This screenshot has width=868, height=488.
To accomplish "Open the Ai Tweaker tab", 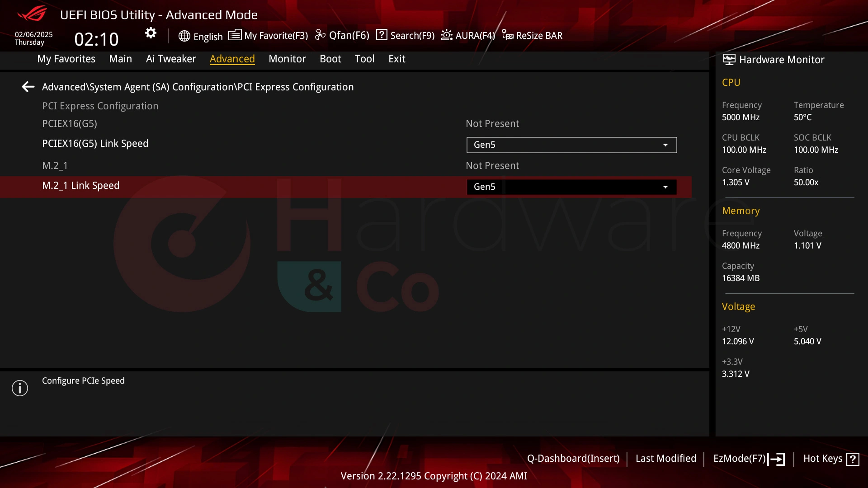I will pos(171,59).
